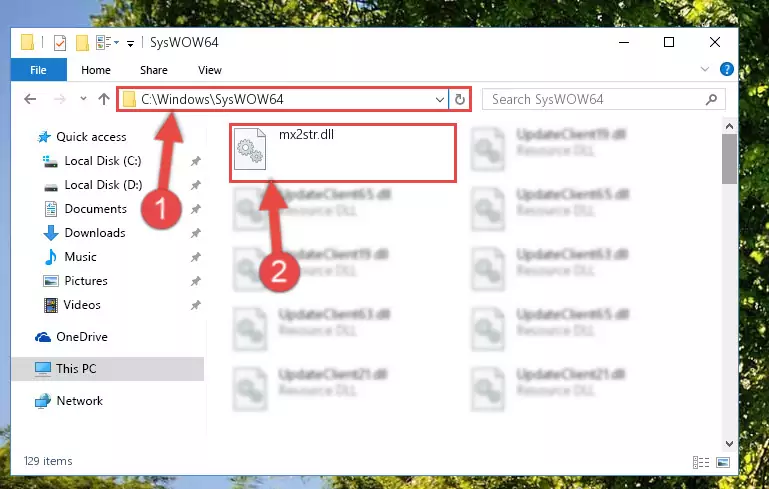769x489 pixels.
Task: Click the Search SysWOW64 box
Action: (x=603, y=100)
